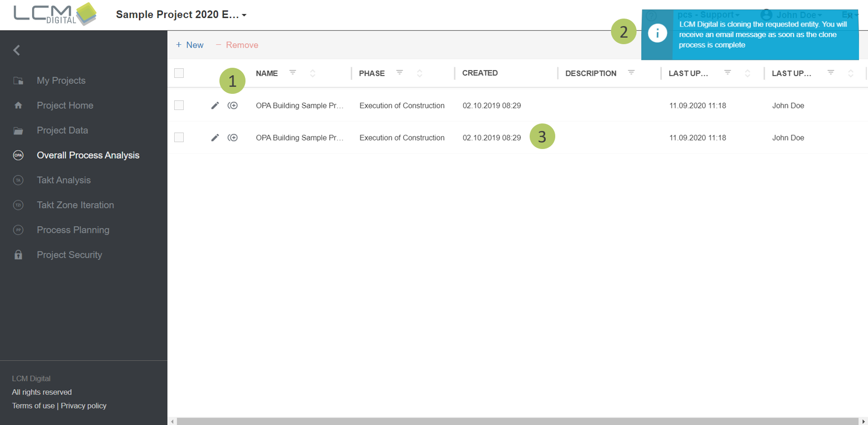
Task: Open the DESCRIPTION column filter icon
Action: pos(631,73)
